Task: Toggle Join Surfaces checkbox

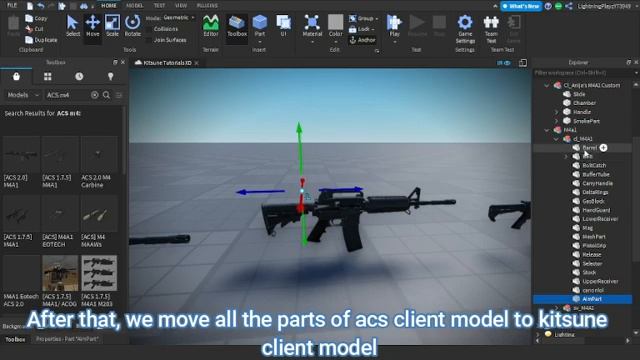Action: (149, 40)
